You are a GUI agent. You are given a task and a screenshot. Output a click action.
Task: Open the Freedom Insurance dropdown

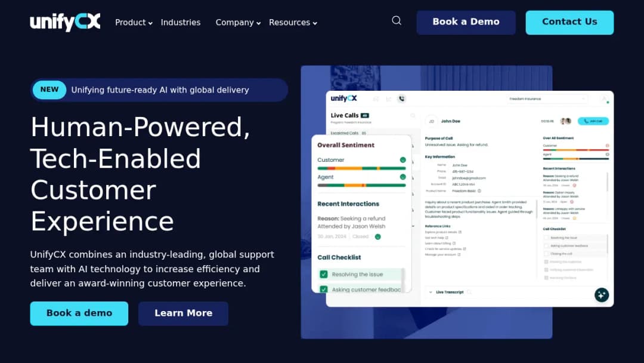(547, 99)
